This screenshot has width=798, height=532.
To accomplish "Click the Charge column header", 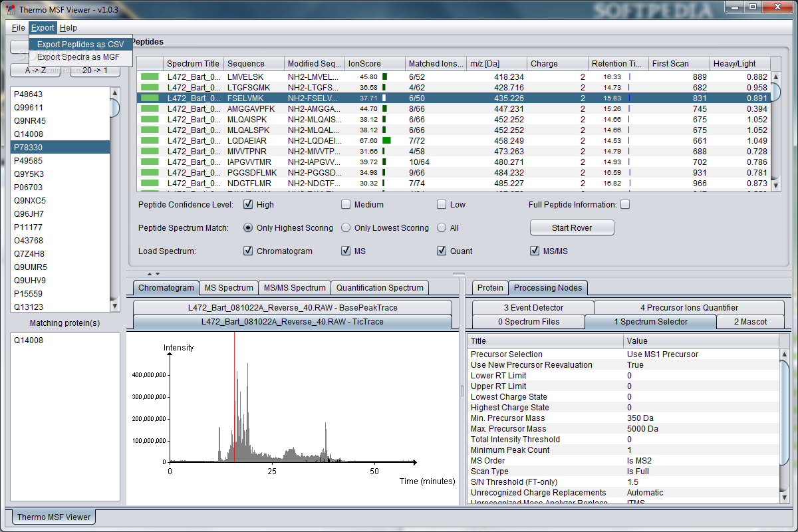I will (557, 64).
